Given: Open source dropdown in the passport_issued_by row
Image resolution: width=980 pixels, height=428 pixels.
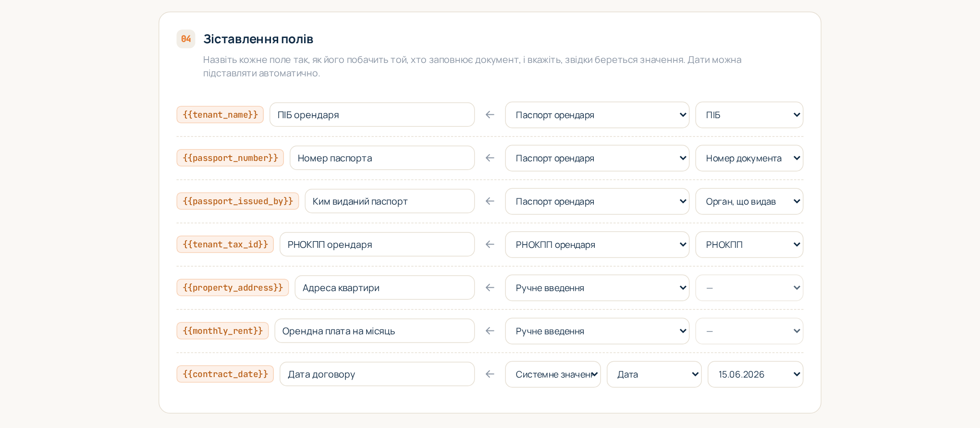Looking at the screenshot, I should click(x=597, y=201).
